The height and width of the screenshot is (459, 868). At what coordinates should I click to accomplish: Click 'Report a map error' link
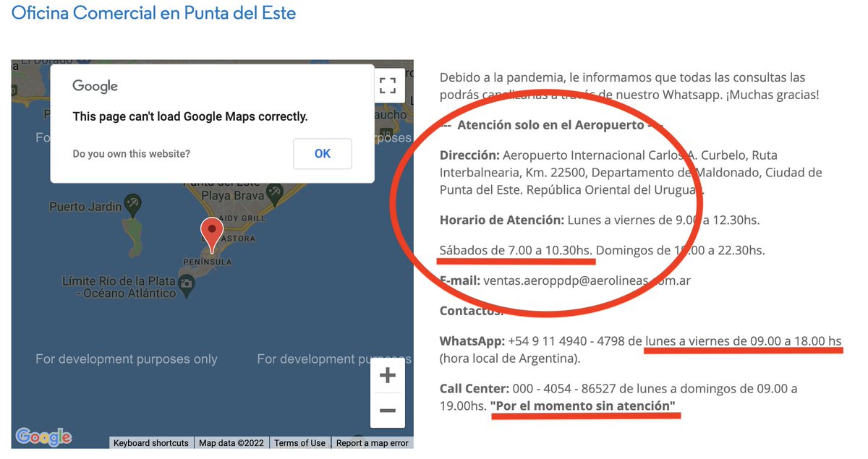373,443
